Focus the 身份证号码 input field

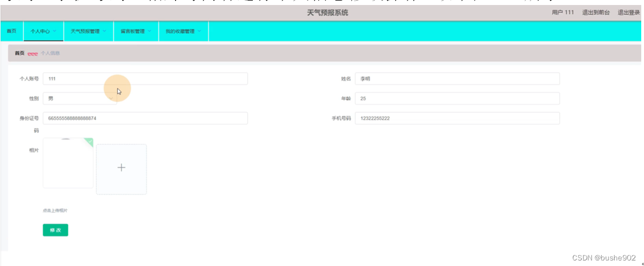(145, 118)
